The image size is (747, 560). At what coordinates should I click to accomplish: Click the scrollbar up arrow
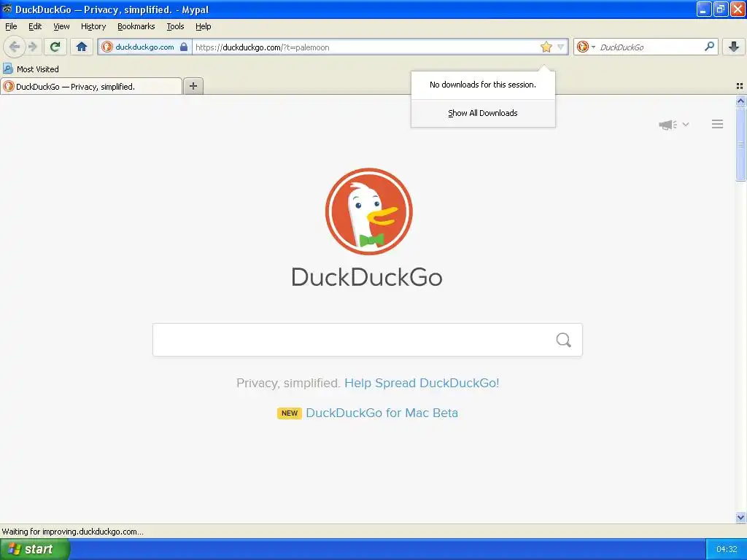tap(740, 101)
